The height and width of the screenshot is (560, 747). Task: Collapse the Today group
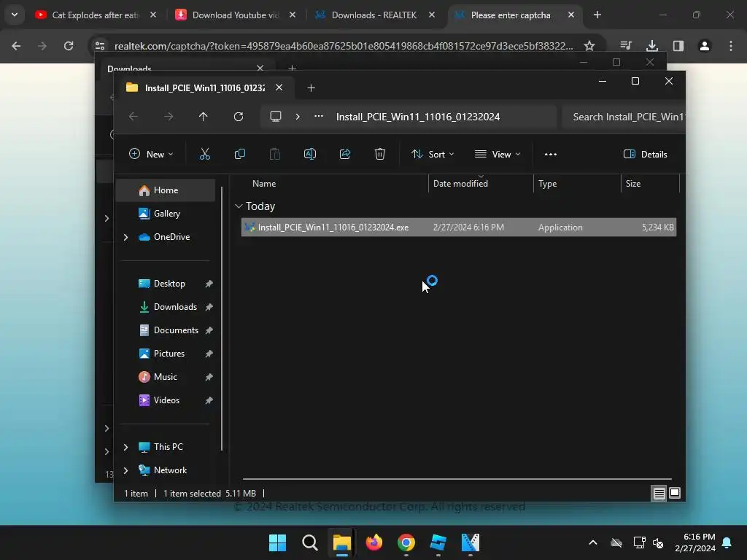click(x=239, y=206)
